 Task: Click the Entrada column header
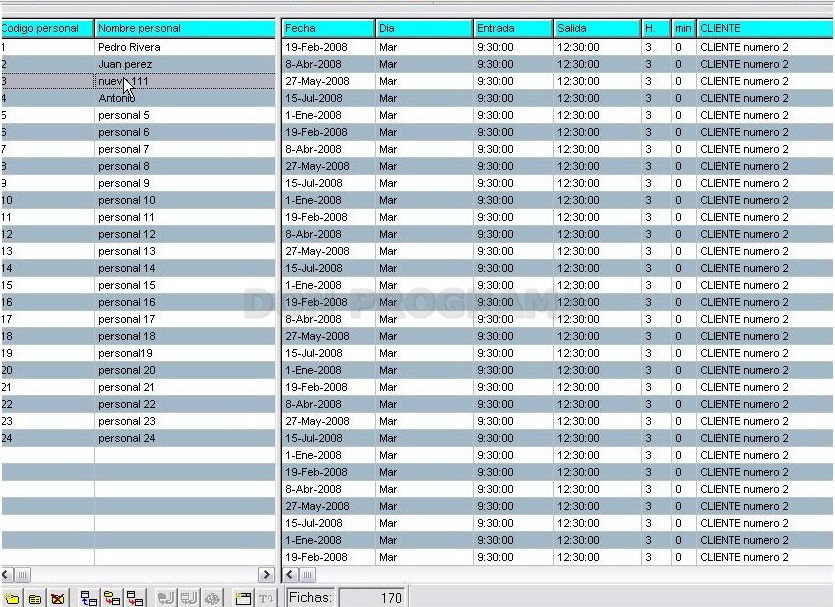(513, 28)
